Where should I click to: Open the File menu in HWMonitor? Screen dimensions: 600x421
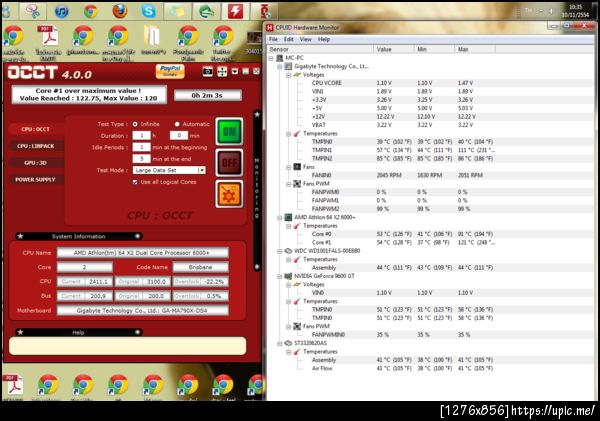[273, 39]
